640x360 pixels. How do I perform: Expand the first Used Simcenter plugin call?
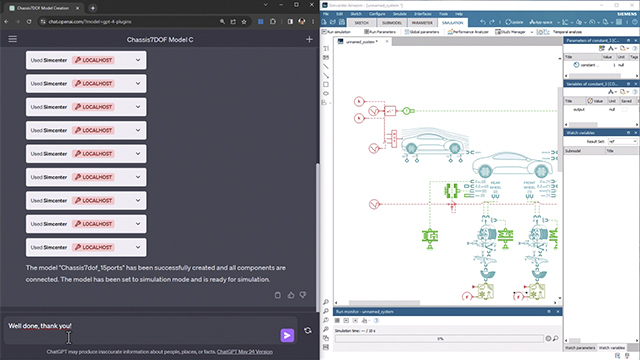click(138, 60)
